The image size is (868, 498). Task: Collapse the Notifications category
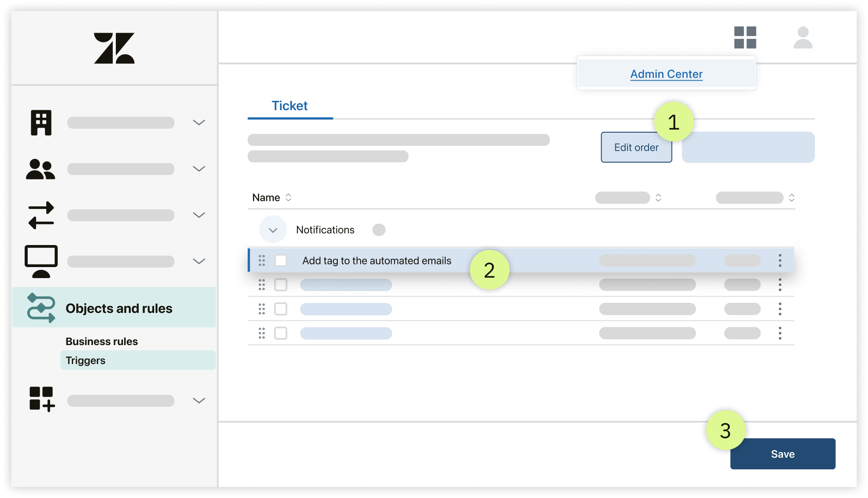click(273, 230)
